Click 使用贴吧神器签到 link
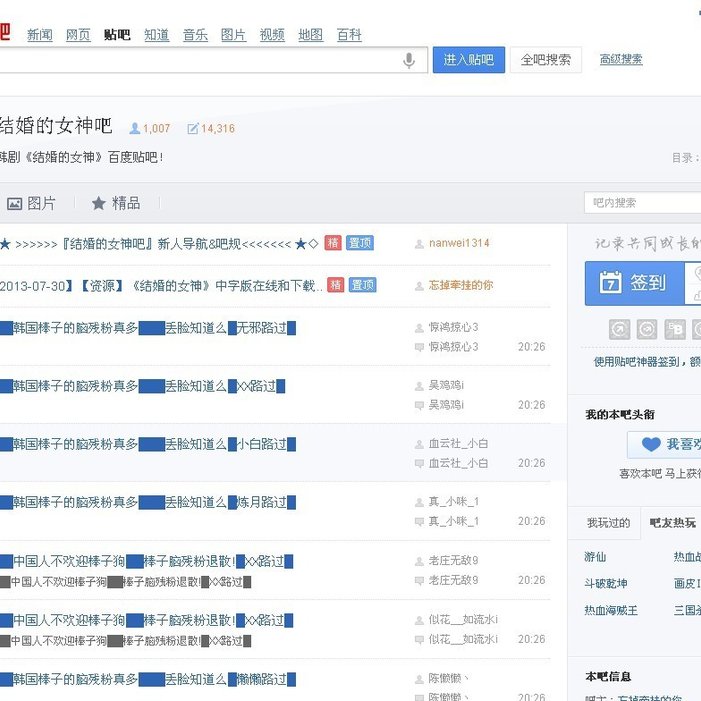The height and width of the screenshot is (701, 701). [x=647, y=362]
